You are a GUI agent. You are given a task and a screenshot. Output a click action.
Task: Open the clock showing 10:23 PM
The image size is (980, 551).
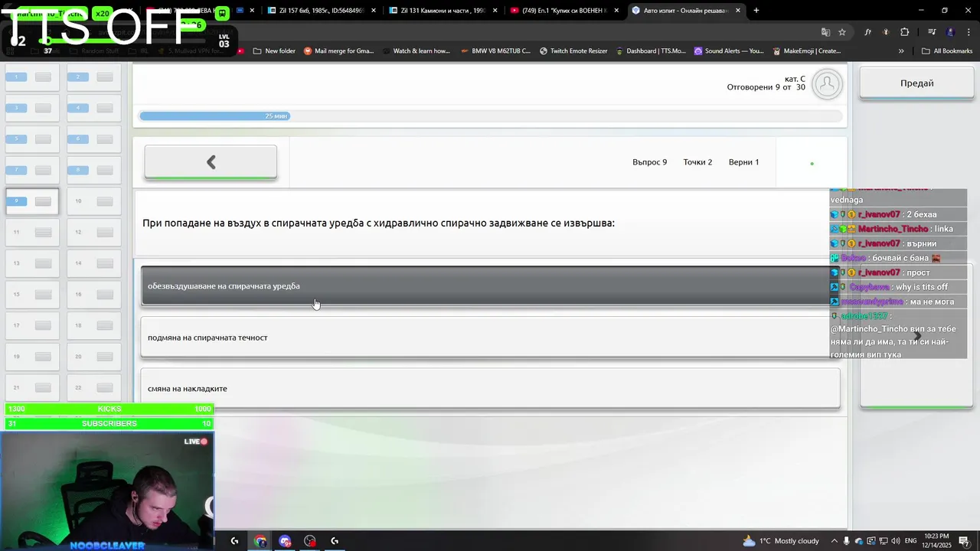(937, 541)
